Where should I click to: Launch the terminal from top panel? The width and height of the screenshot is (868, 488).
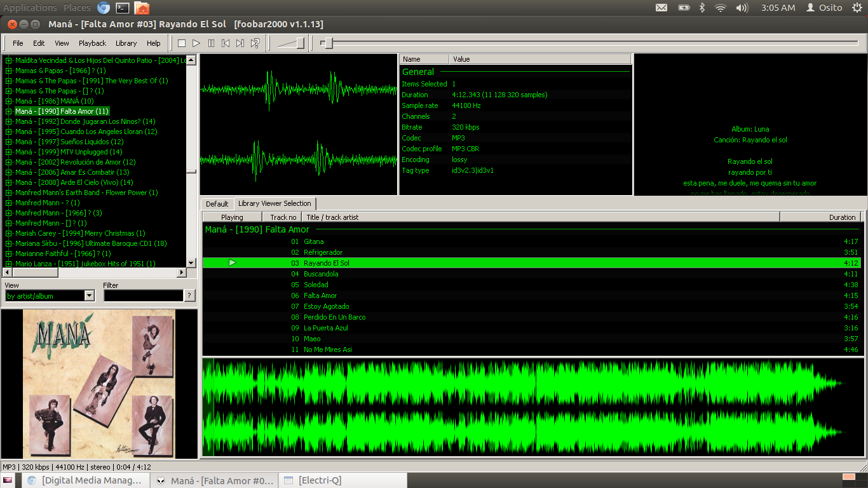coord(123,8)
